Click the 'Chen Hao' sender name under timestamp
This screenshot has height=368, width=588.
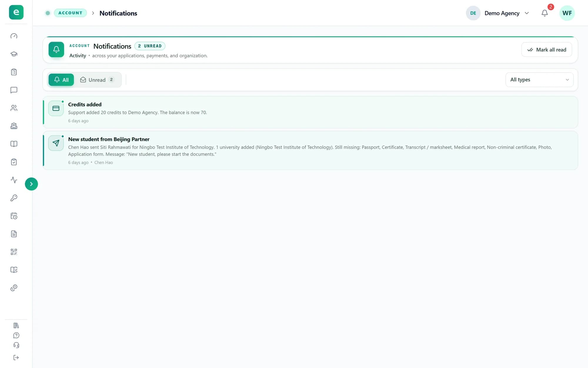[103, 163]
